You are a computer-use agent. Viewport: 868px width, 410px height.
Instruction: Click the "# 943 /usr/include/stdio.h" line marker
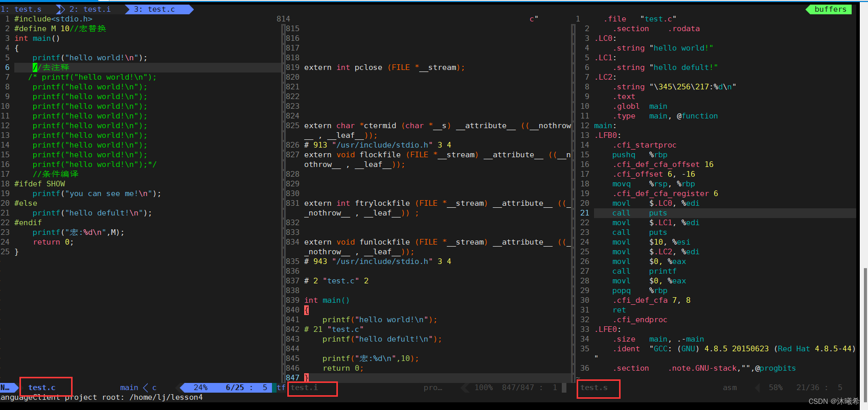(378, 261)
